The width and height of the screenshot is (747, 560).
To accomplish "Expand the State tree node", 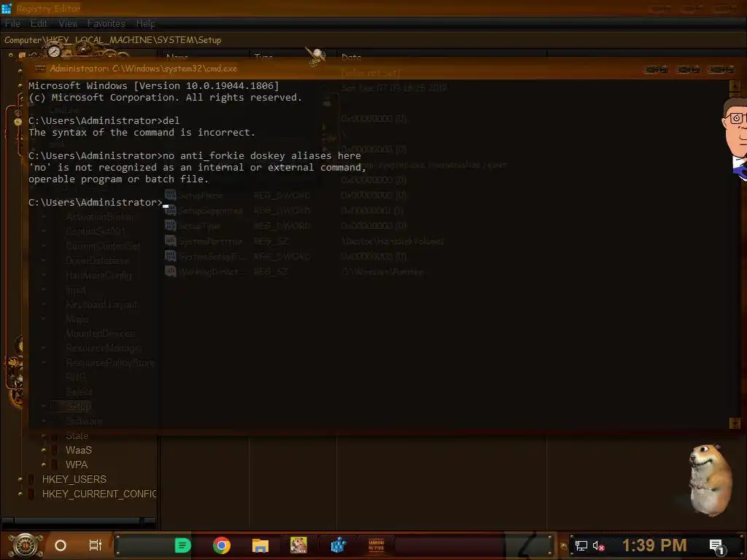I will tap(43, 436).
